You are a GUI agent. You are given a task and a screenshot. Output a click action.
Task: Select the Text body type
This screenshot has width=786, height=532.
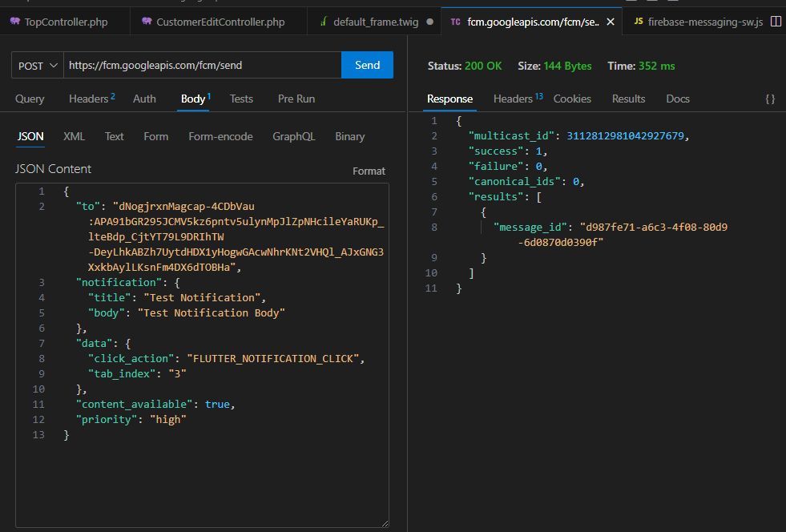[x=115, y=136]
